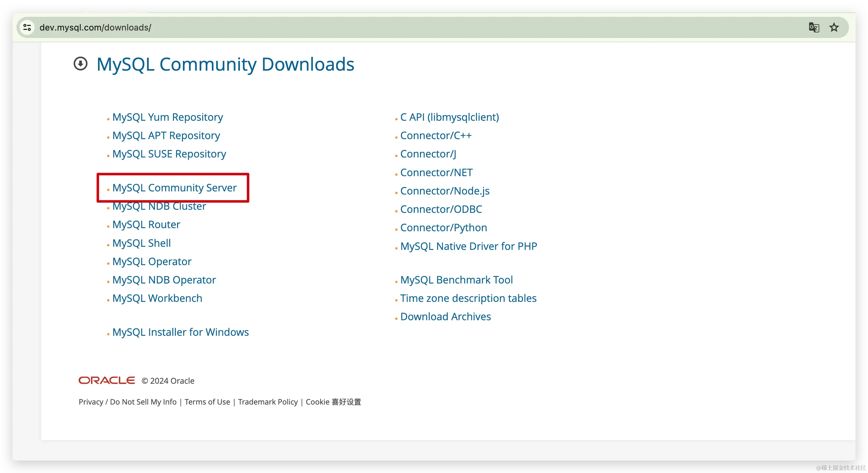The height and width of the screenshot is (473, 868).
Task: Open C API (libmysqlclient) link
Action: (450, 117)
